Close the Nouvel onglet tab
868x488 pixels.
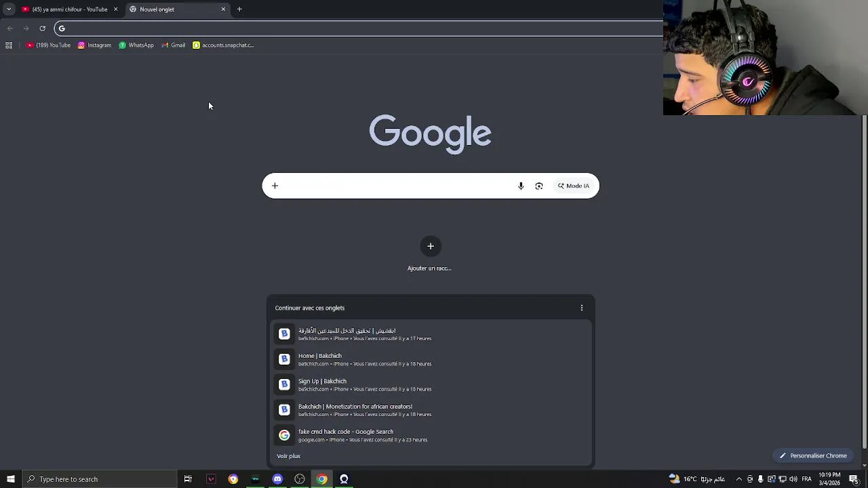click(x=223, y=9)
